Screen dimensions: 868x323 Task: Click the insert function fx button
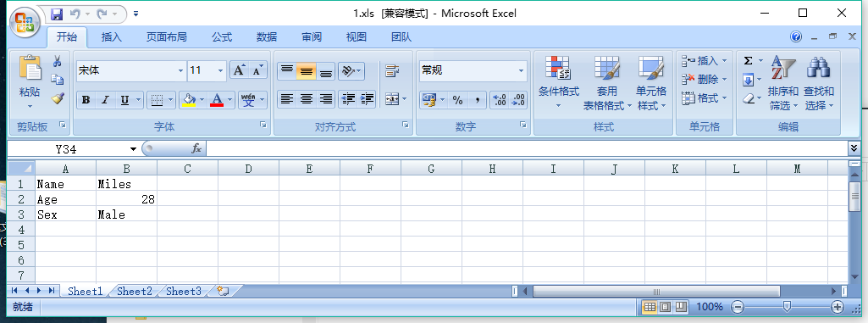196,148
